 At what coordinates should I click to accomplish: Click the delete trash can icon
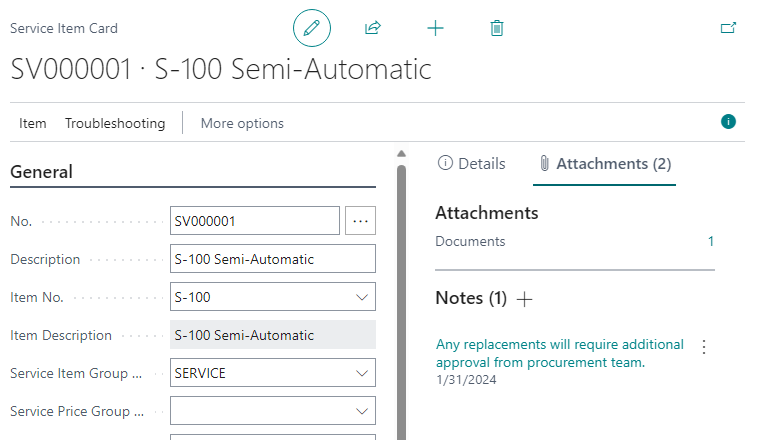point(497,28)
